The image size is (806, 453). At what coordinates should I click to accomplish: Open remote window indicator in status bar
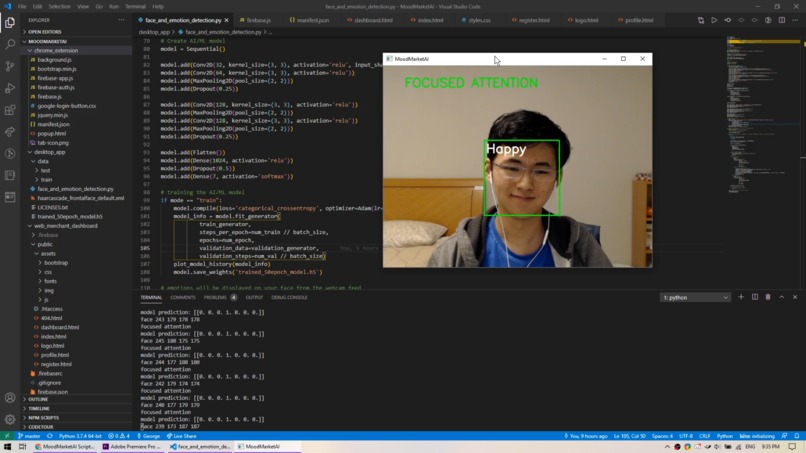[7, 436]
